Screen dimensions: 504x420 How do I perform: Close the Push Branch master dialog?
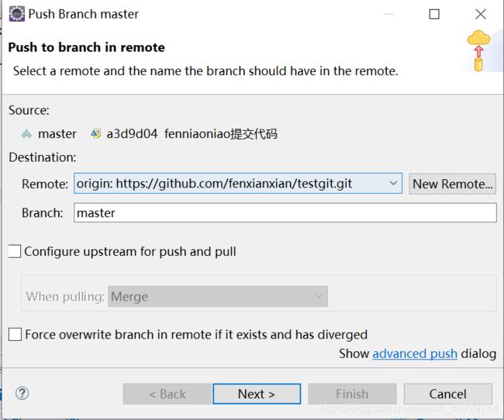point(480,14)
